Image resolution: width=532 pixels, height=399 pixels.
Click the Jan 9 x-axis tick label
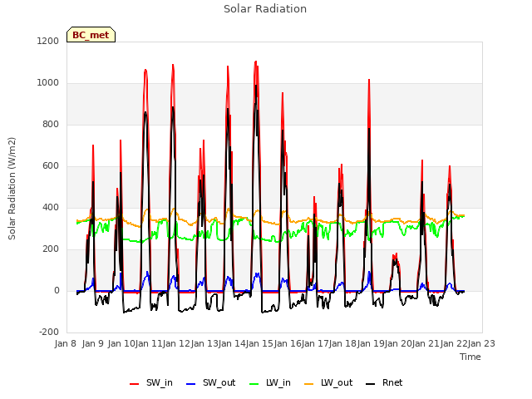(x=93, y=343)
